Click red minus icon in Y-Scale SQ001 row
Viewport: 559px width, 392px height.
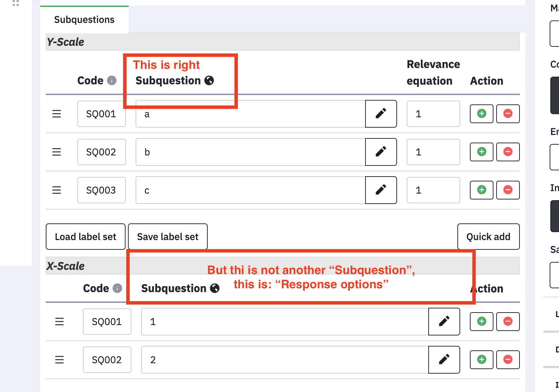508,114
